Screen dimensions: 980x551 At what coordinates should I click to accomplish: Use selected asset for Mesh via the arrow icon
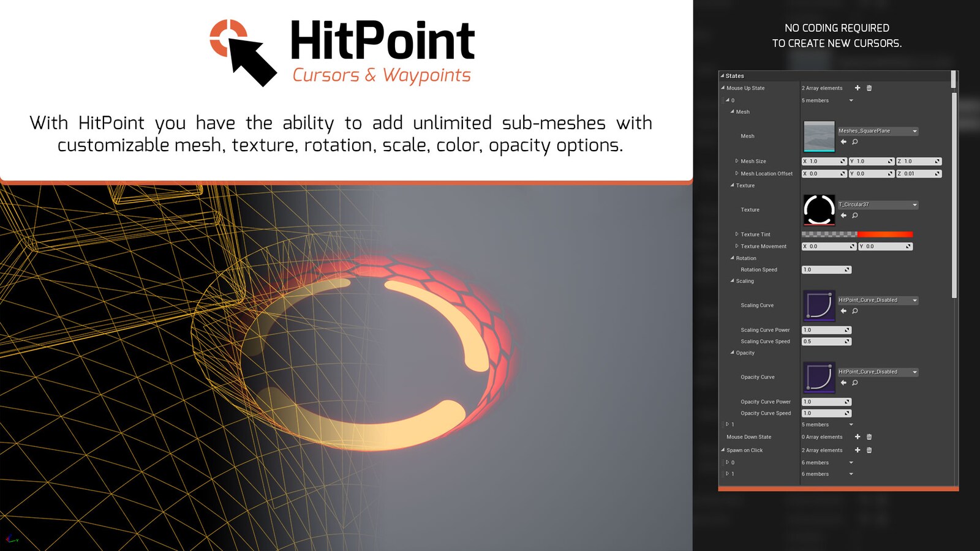(843, 142)
